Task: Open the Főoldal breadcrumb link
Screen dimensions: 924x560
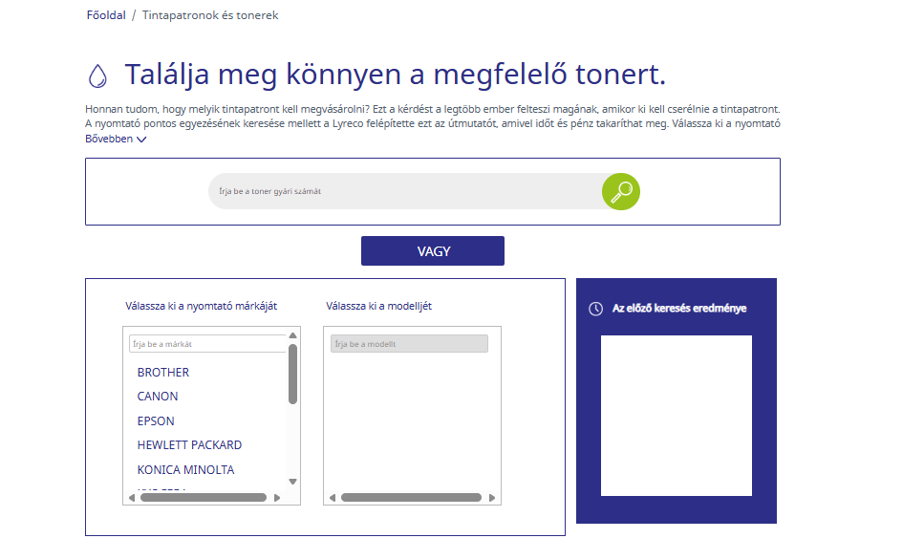Action: pyautogui.click(x=106, y=15)
